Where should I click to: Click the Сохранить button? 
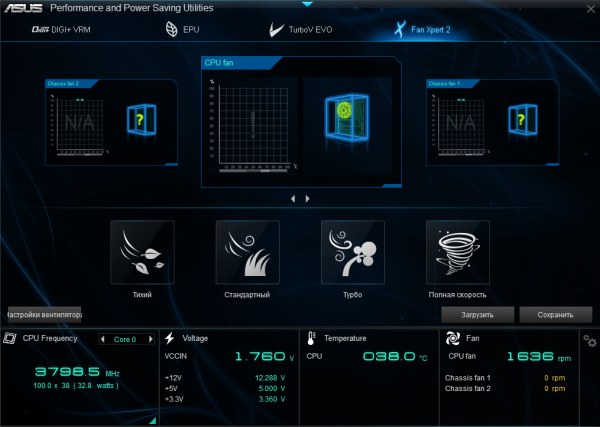coord(556,315)
